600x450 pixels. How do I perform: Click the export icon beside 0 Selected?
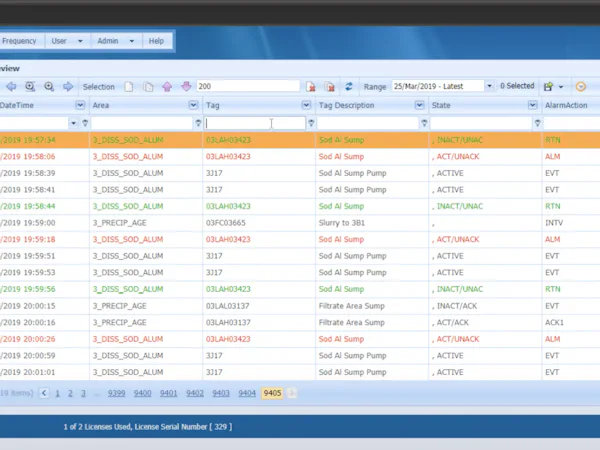(548, 86)
